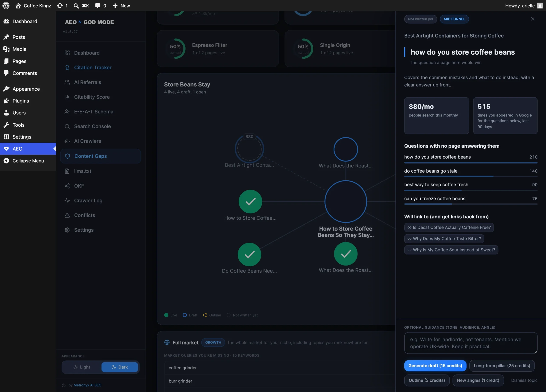Switch appearance to Light mode
Screen dimensions: 546x392
(x=82, y=367)
